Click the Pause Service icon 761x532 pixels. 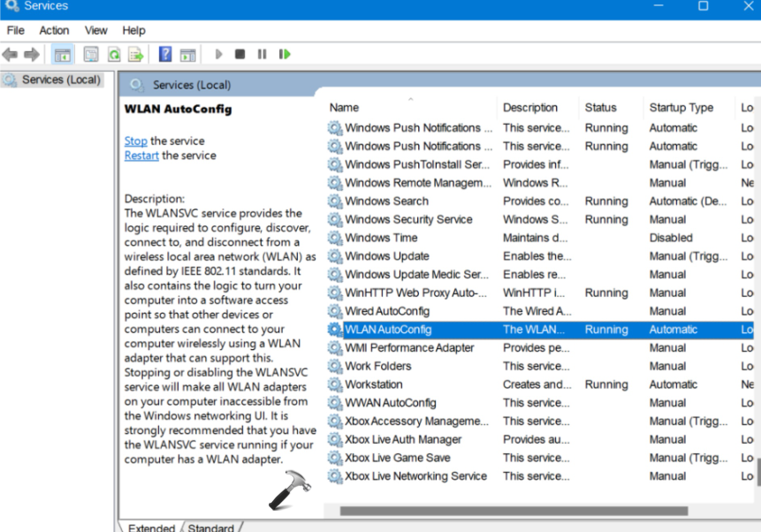click(263, 54)
